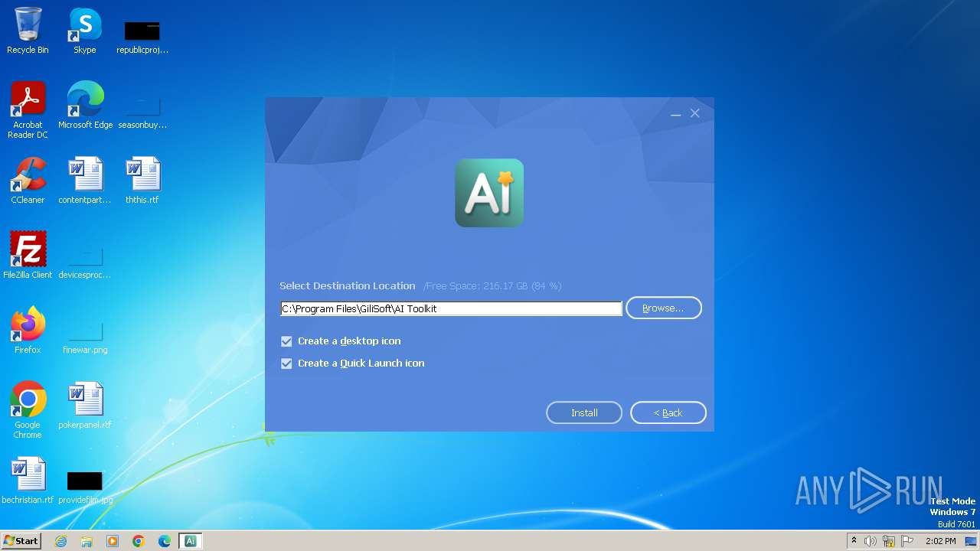Image resolution: width=980 pixels, height=551 pixels.
Task: Click the volume speaker tray icon
Action: click(x=871, y=541)
